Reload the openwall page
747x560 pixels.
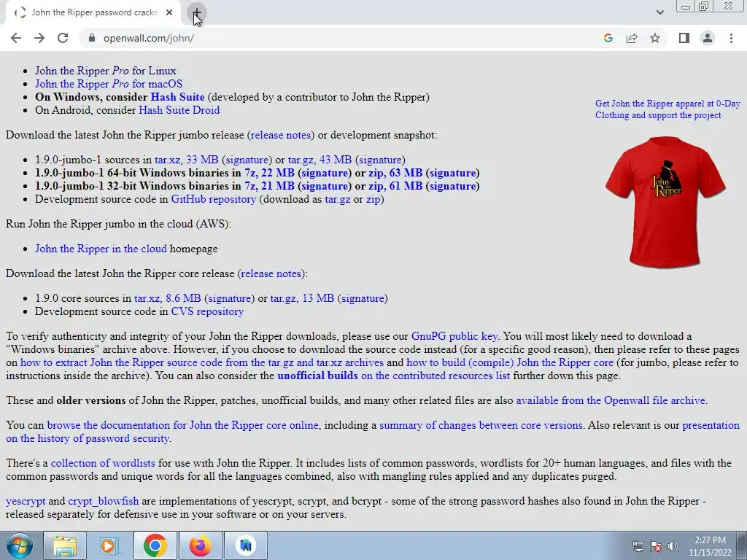tap(63, 38)
